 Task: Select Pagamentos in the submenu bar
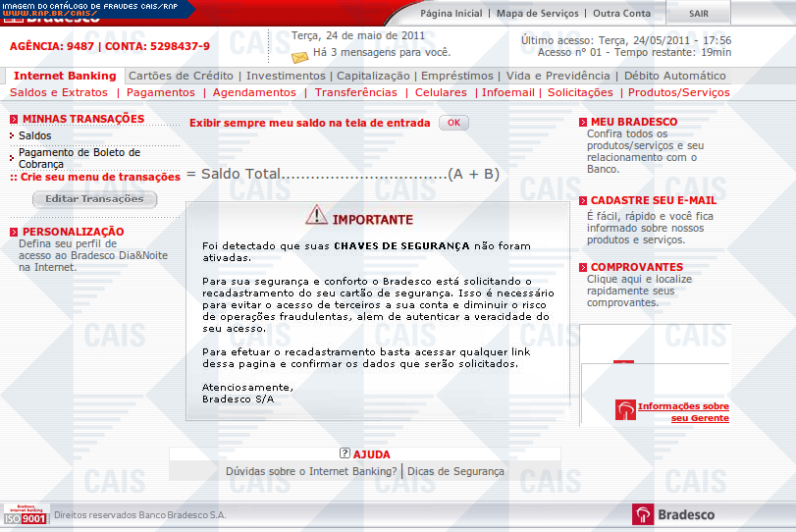(161, 92)
